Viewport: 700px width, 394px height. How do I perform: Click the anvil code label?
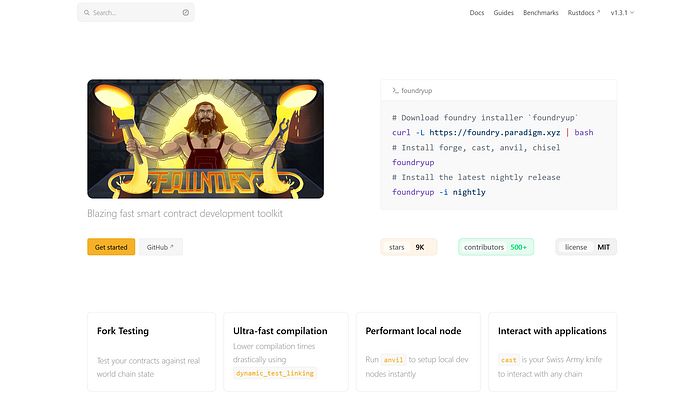coord(393,360)
